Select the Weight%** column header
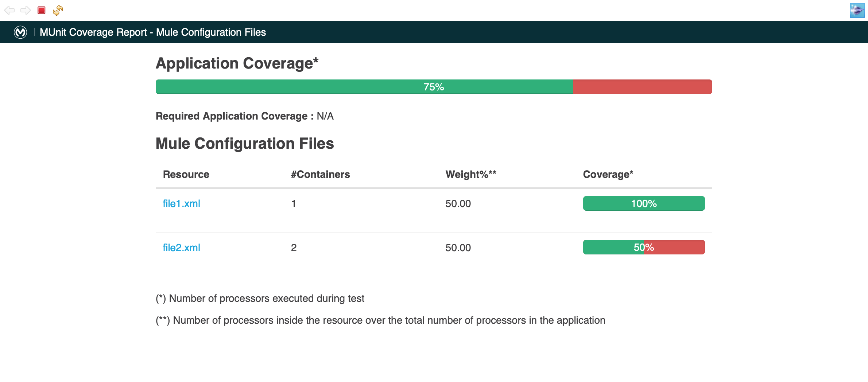Image resolution: width=868 pixels, height=382 pixels. pos(472,174)
